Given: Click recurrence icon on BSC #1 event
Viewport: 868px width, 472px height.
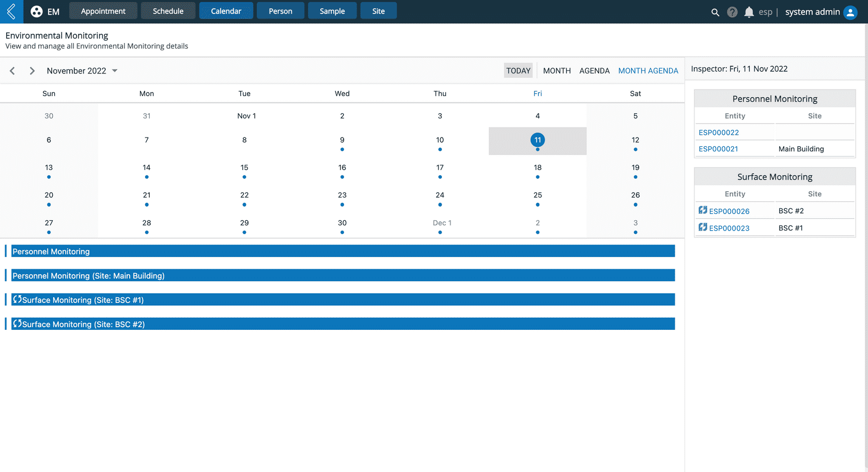Looking at the screenshot, I should (x=17, y=299).
